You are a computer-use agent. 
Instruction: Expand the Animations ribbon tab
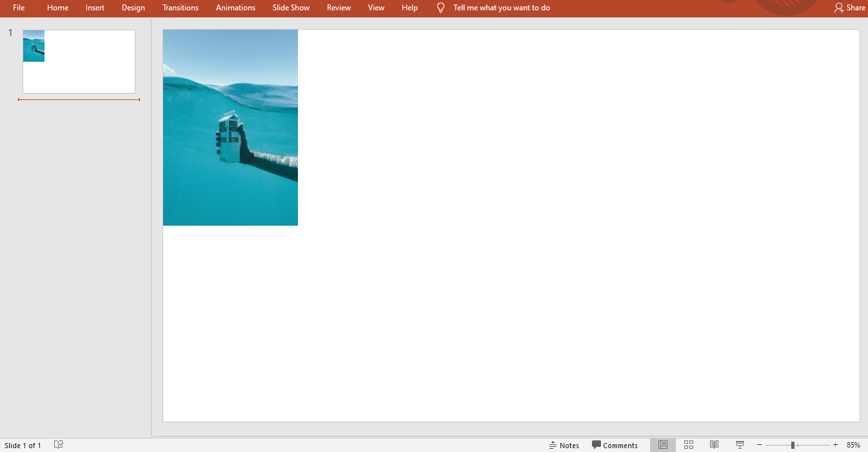tap(235, 8)
